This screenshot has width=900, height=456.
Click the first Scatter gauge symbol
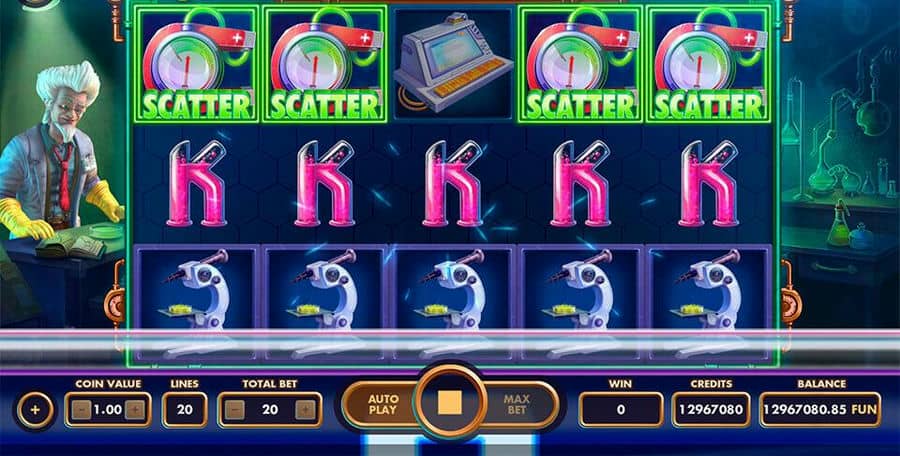(196, 63)
